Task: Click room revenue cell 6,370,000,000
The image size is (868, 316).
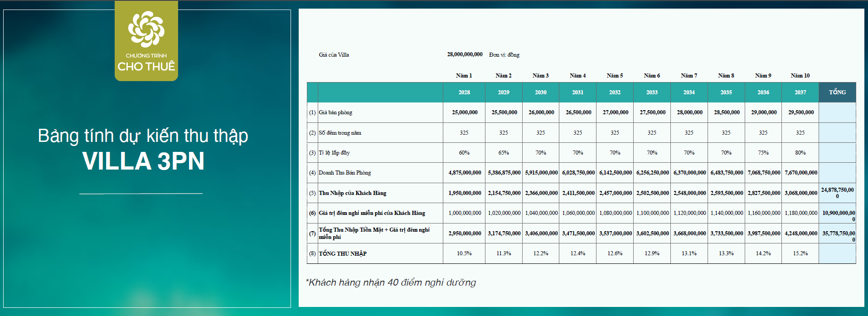Action: click(689, 173)
